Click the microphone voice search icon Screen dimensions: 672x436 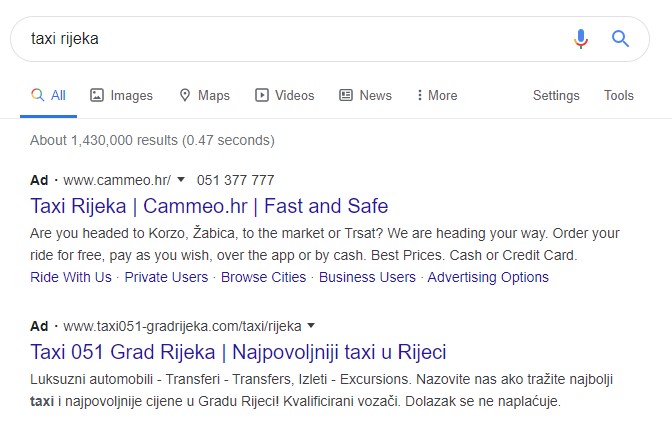581,39
